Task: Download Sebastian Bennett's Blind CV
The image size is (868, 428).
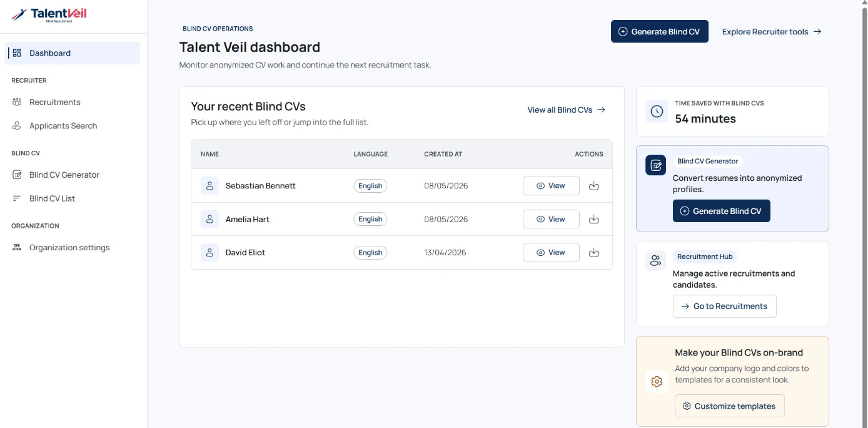Action: 594,186
